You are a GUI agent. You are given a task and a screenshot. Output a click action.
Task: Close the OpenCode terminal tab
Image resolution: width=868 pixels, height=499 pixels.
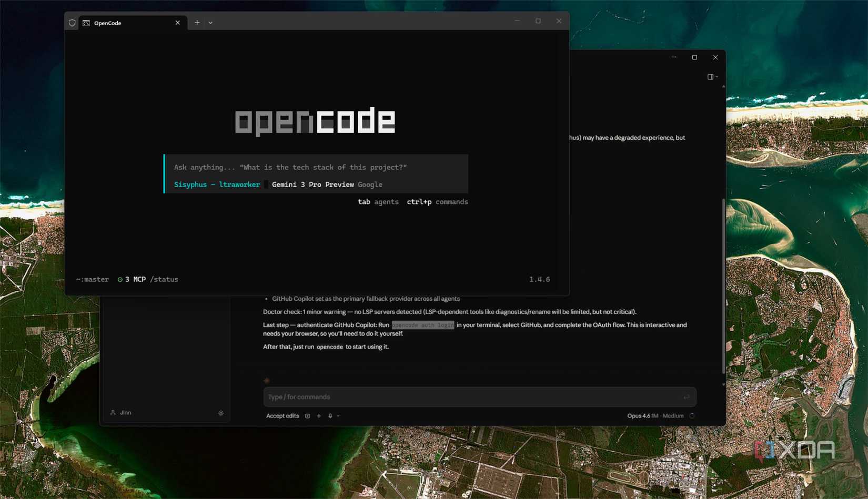(x=178, y=23)
